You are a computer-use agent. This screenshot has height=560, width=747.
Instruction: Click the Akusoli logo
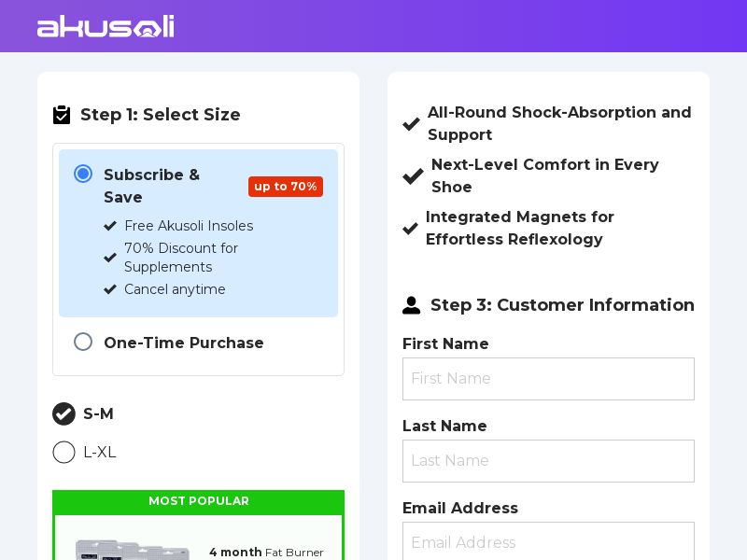point(105,26)
